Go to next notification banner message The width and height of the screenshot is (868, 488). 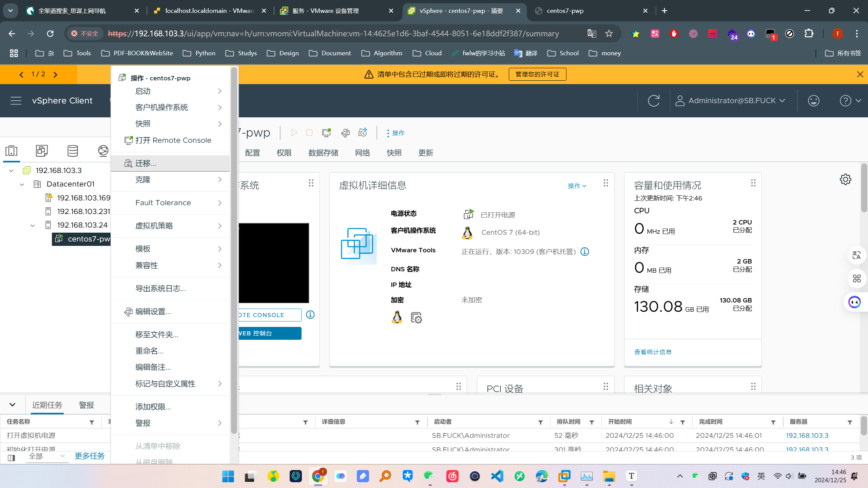(x=56, y=74)
